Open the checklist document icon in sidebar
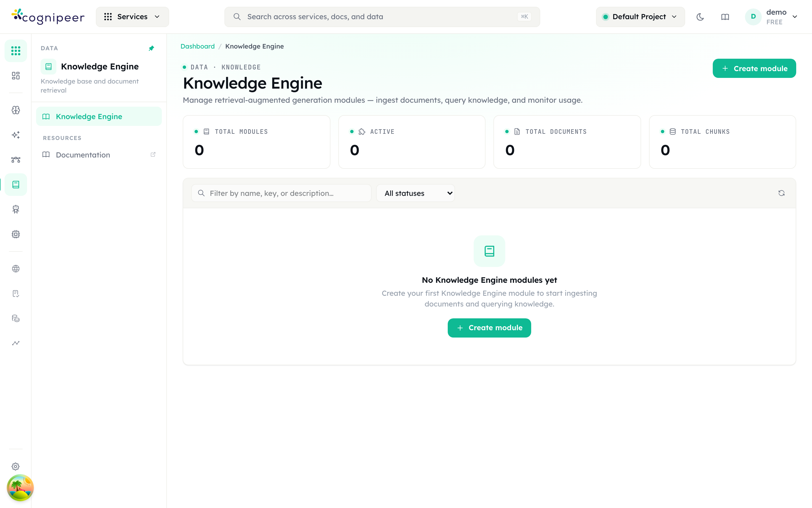 pos(16,294)
